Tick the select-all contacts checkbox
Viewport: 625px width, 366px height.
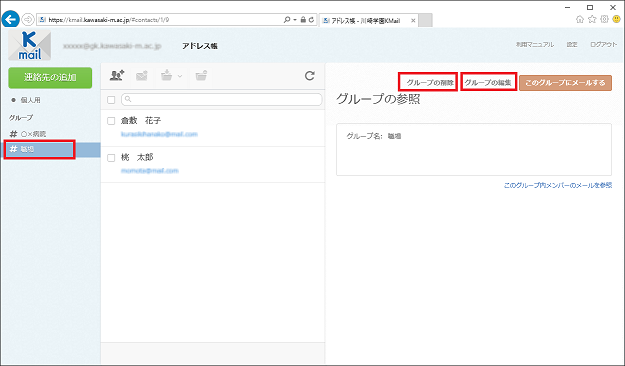[111, 100]
